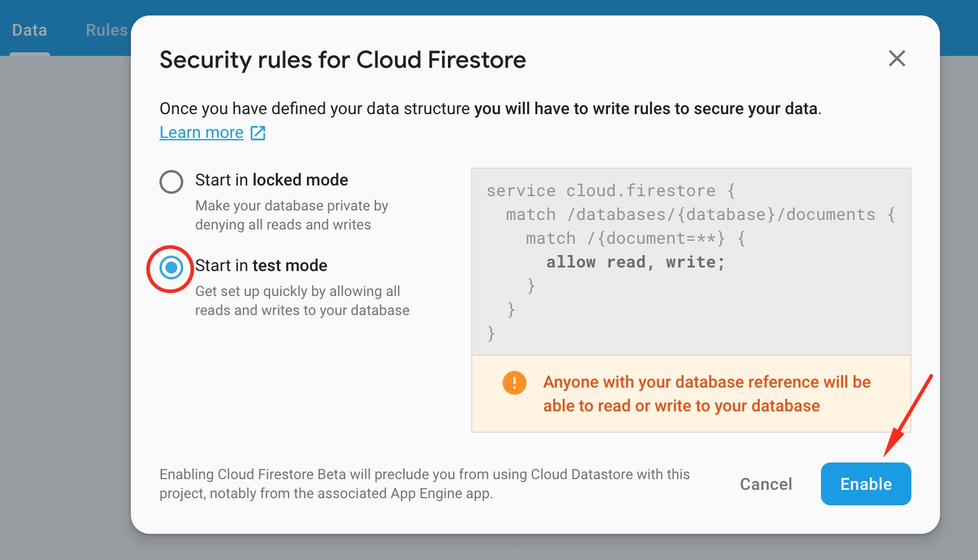Open the Learn more link
Image resolution: width=978 pixels, height=560 pixels.
(201, 133)
